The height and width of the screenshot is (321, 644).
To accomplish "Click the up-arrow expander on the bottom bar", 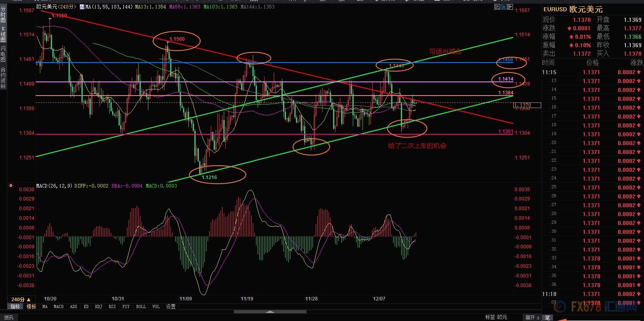I will click(x=270, y=312).
